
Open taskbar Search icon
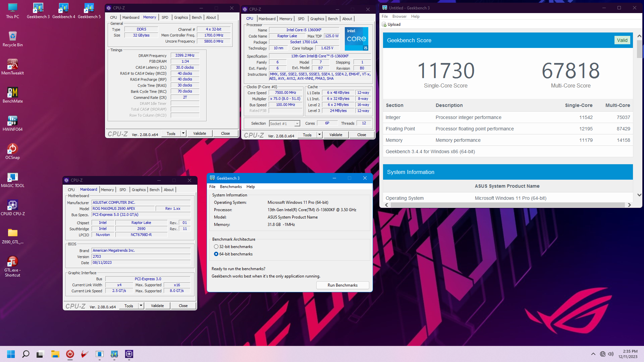point(25,354)
